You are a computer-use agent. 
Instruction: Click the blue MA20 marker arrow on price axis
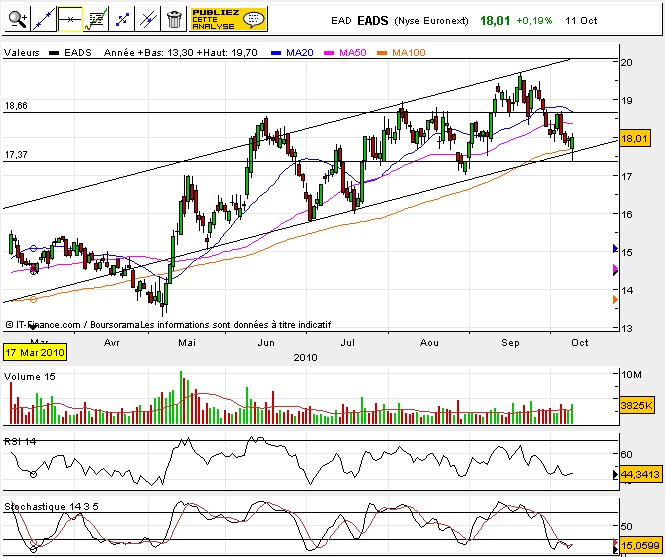coord(615,248)
